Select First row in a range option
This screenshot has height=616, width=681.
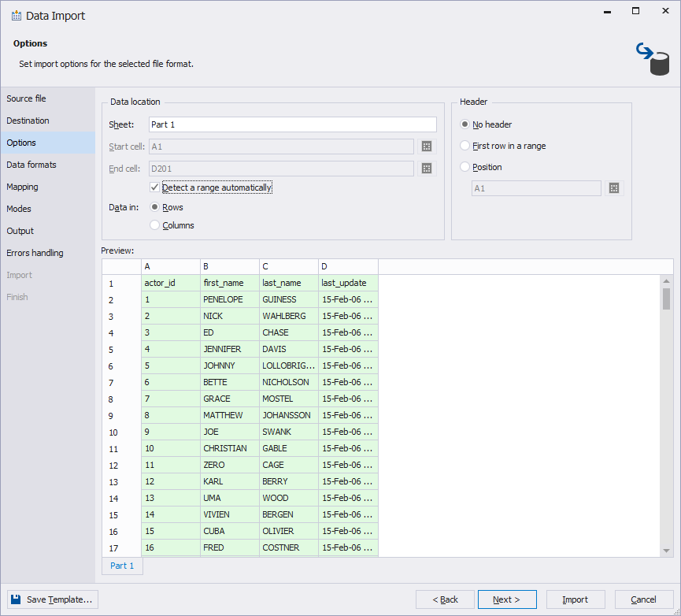coord(465,146)
